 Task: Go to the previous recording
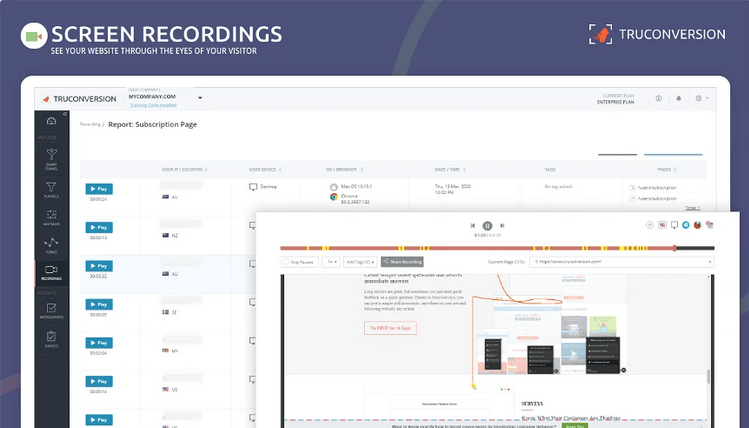tap(473, 226)
